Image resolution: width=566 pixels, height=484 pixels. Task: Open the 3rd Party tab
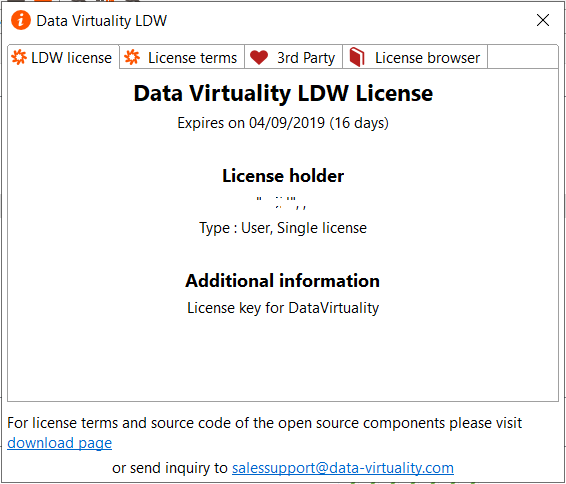click(x=293, y=57)
